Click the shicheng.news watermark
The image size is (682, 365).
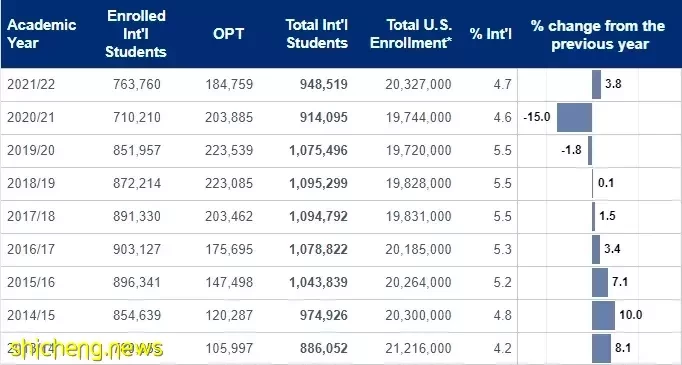[87, 349]
